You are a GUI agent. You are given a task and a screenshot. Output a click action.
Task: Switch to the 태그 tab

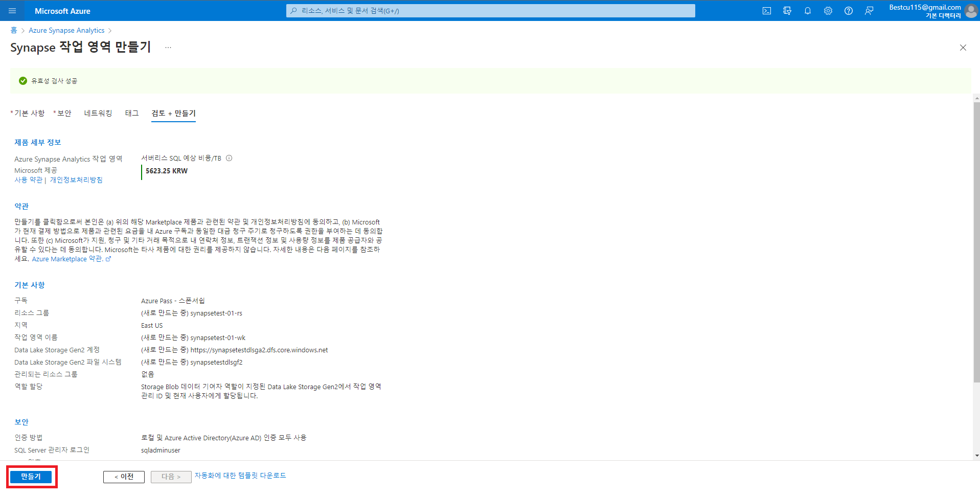[x=132, y=113]
